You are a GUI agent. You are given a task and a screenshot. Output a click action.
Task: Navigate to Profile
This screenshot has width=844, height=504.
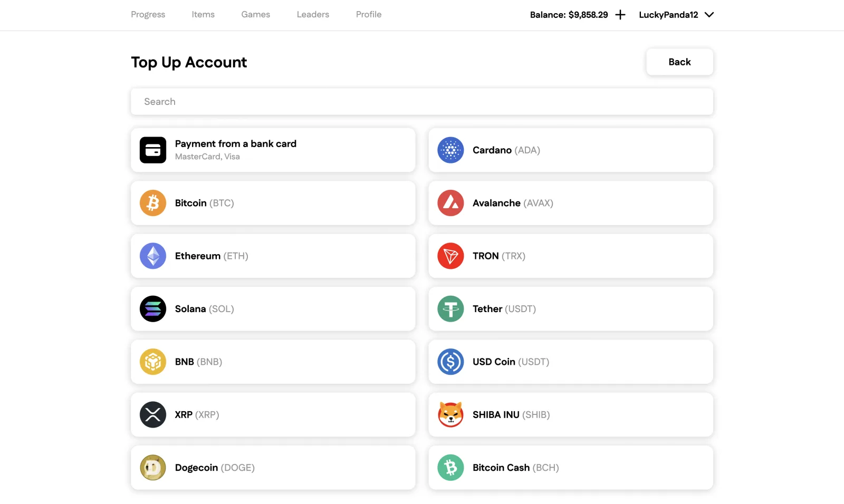[x=369, y=15]
